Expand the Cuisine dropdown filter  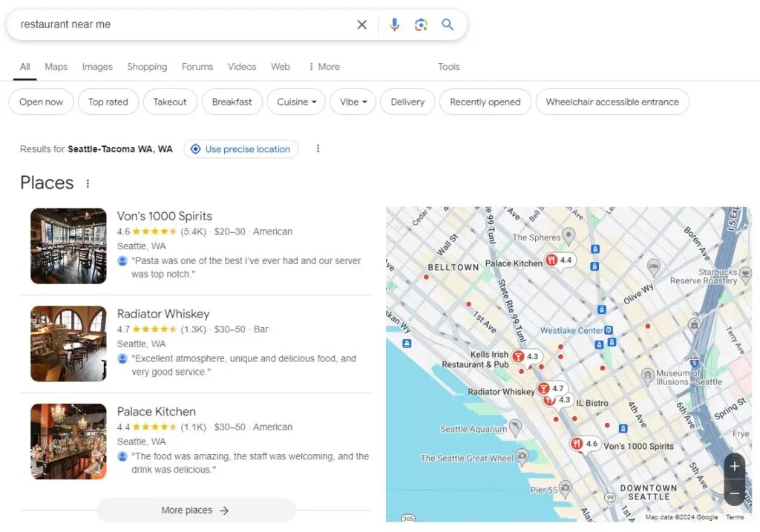(296, 102)
